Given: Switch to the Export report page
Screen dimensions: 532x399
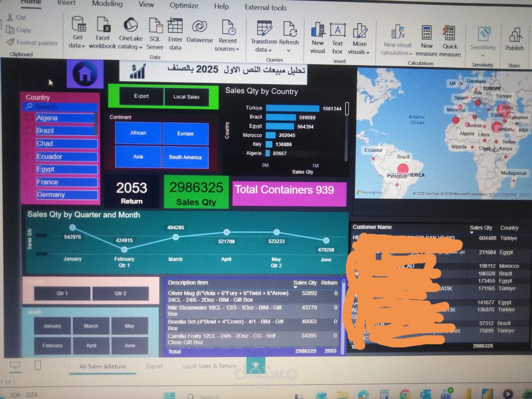Looking at the screenshot, I should (155, 366).
